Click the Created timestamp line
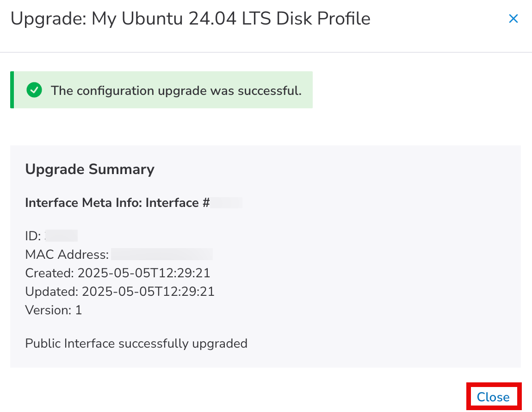 coord(118,273)
